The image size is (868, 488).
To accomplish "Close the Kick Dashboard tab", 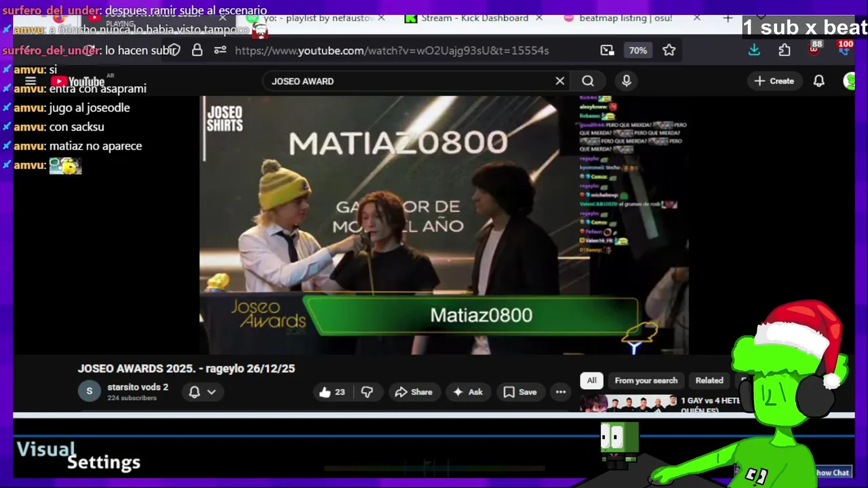I will click(539, 18).
